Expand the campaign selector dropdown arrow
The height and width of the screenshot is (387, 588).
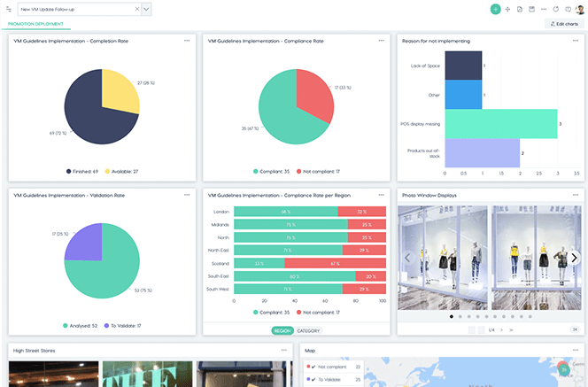tap(146, 9)
